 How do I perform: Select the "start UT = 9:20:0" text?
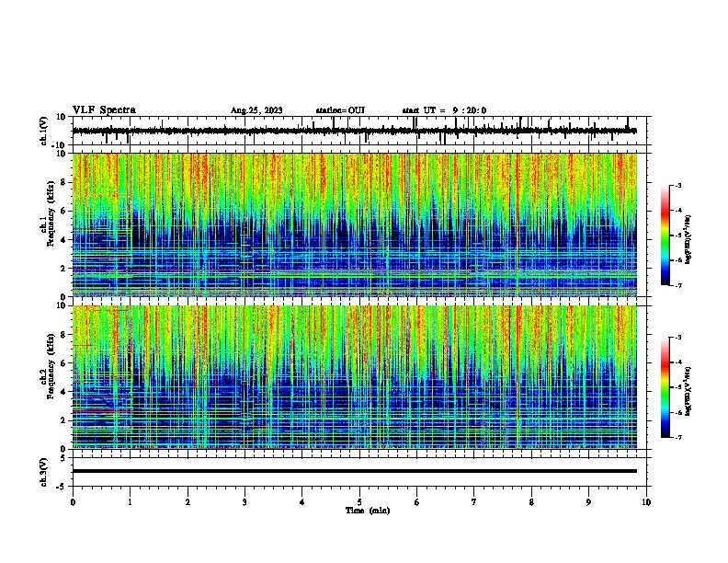444,110
